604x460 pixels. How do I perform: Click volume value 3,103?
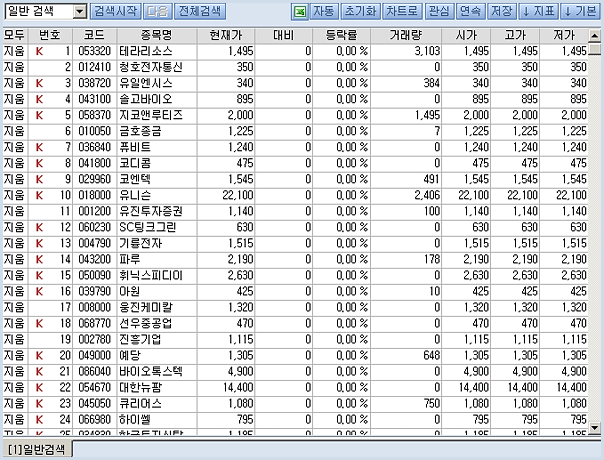click(427, 51)
